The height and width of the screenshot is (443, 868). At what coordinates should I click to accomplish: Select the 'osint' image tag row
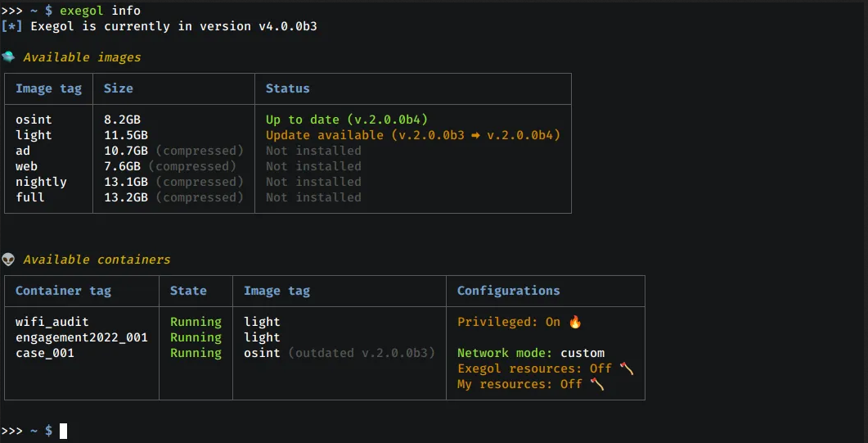[x=34, y=120]
